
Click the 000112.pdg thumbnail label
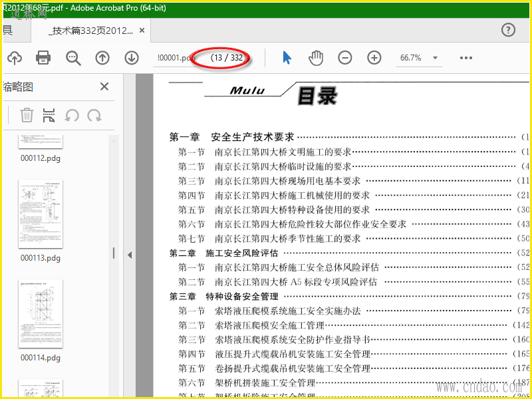(x=41, y=158)
